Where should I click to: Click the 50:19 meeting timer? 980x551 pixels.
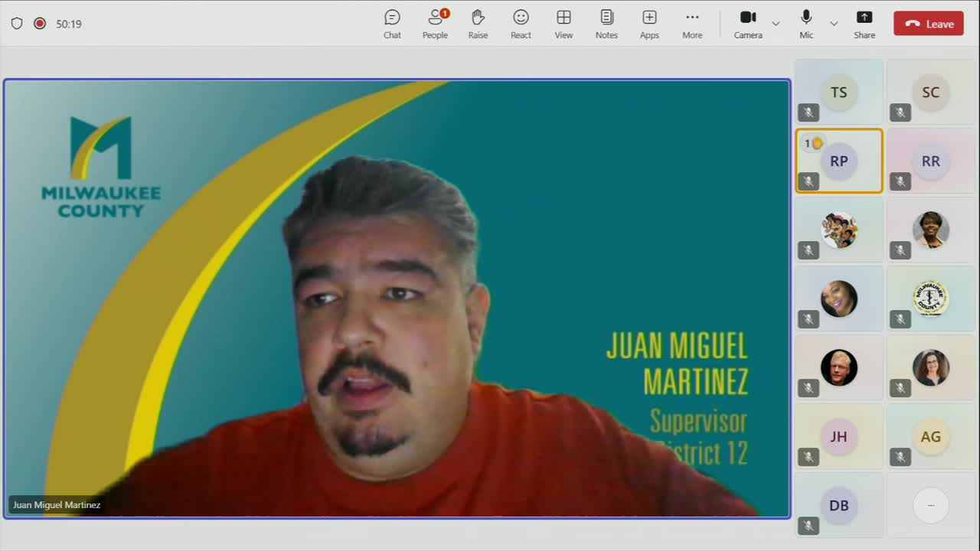click(x=69, y=24)
